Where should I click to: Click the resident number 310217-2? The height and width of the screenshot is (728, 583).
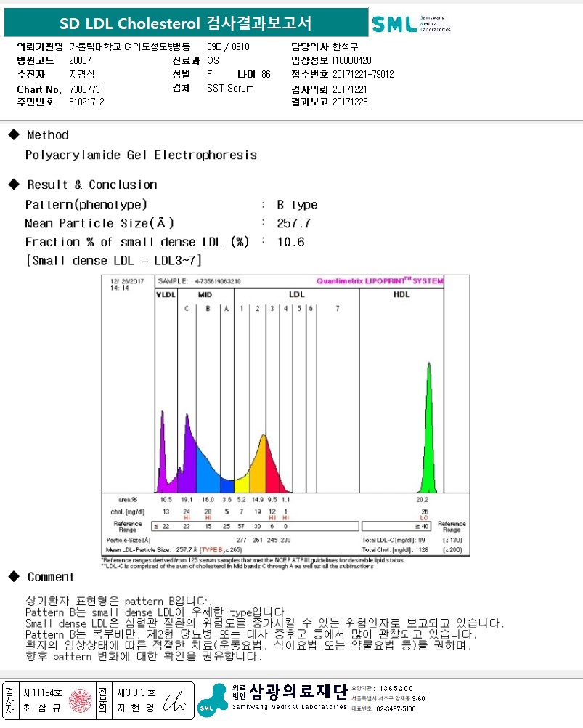[86, 102]
